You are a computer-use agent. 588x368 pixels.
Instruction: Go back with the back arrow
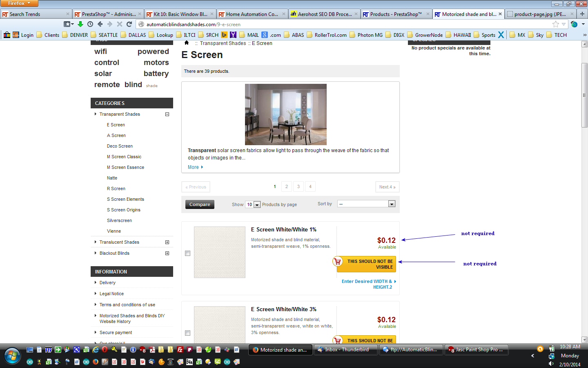[100, 24]
